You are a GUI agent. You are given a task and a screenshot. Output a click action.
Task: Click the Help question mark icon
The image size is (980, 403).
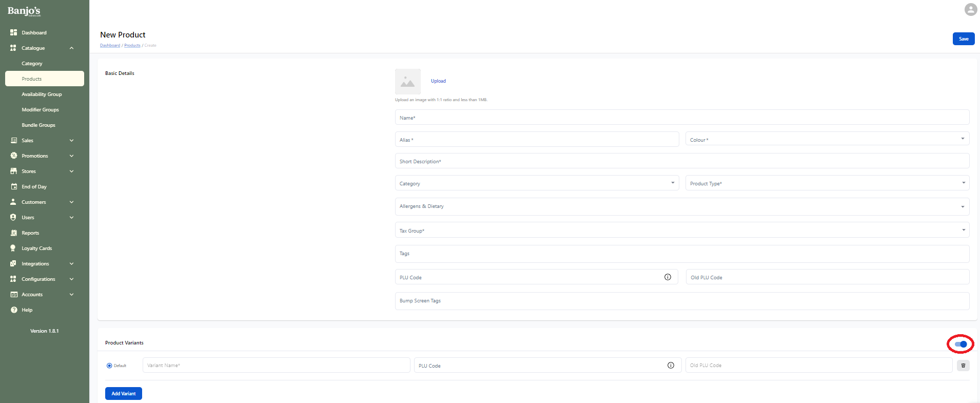[x=14, y=310]
